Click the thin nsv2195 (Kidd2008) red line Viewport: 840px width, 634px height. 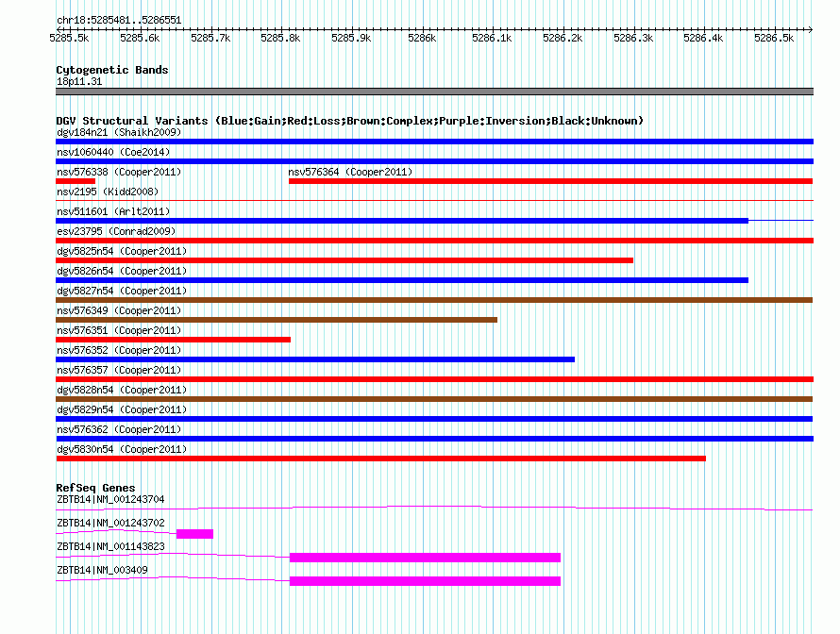coord(434,200)
